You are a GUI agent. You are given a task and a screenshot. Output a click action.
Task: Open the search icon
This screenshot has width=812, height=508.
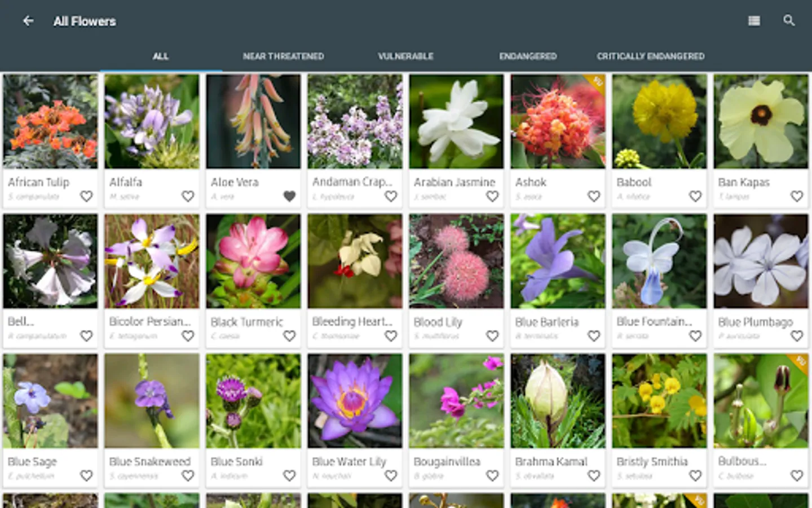coord(789,21)
